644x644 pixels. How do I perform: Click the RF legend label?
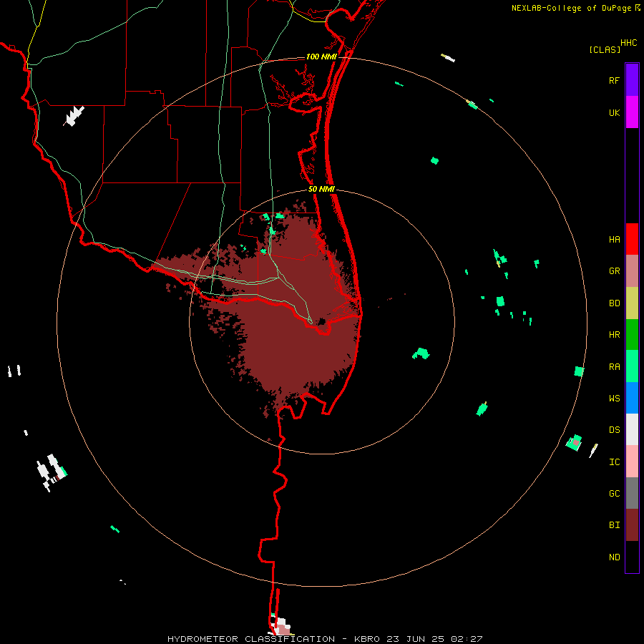[614, 80]
